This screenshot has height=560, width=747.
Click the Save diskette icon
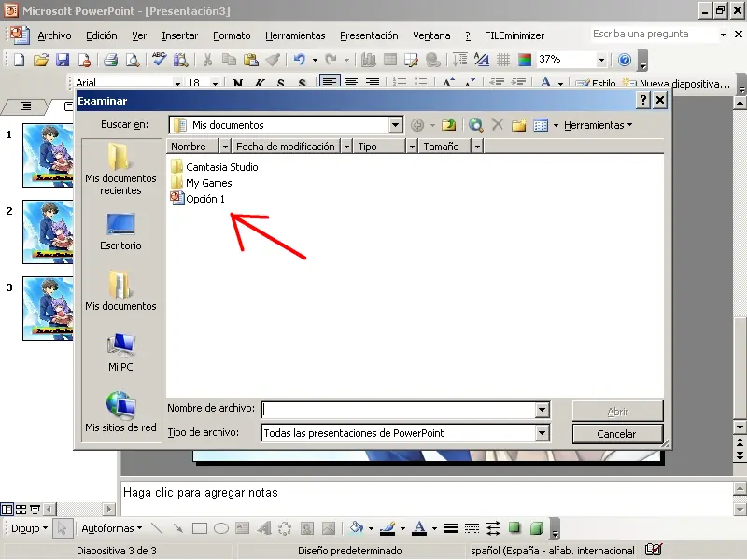[x=63, y=60]
